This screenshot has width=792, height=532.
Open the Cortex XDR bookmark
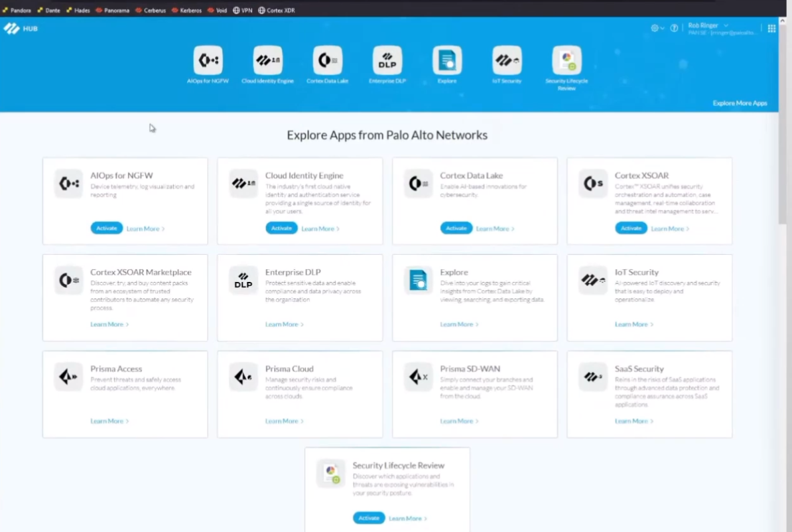click(x=277, y=10)
